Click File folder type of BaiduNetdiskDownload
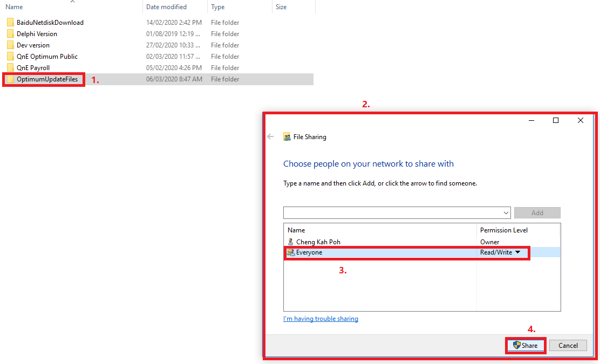Image resolution: width=600 pixels, height=364 pixels. point(225,23)
